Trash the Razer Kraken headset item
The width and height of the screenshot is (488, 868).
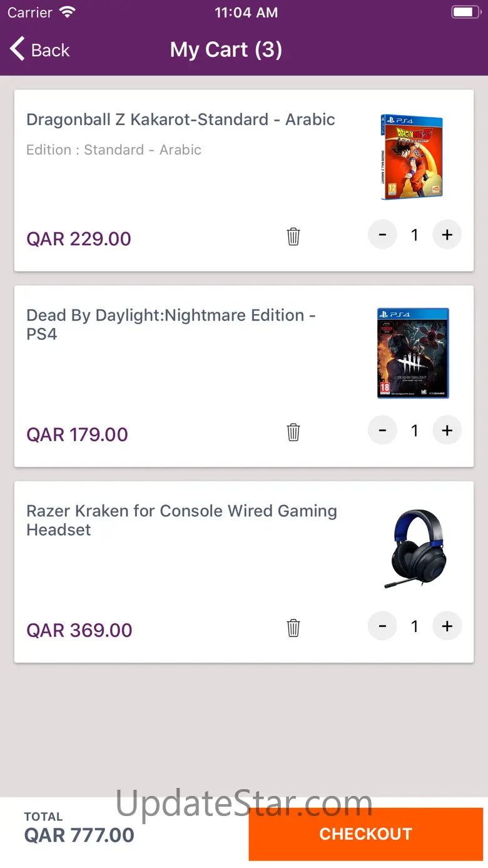point(293,628)
